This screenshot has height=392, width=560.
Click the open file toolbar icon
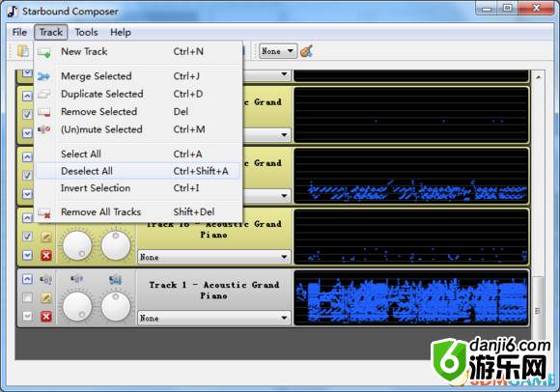point(23,51)
